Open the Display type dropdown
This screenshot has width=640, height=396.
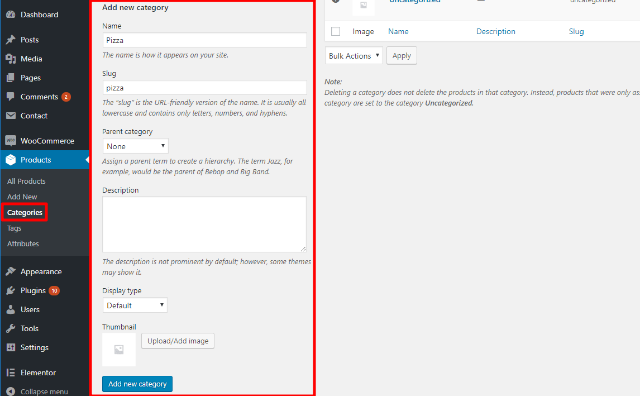click(135, 305)
